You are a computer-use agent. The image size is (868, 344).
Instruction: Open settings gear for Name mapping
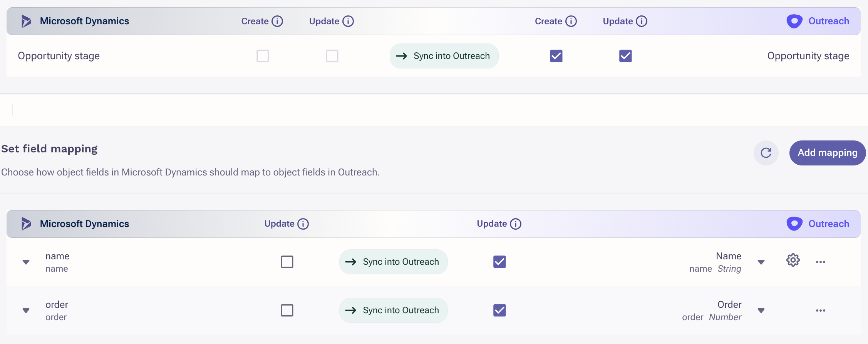click(793, 260)
